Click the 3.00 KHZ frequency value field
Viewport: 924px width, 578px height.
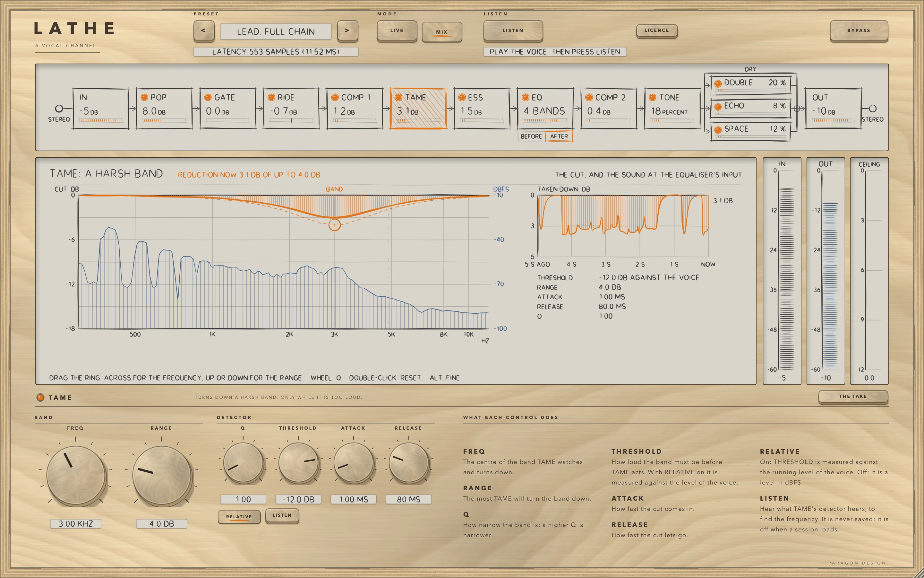76,524
